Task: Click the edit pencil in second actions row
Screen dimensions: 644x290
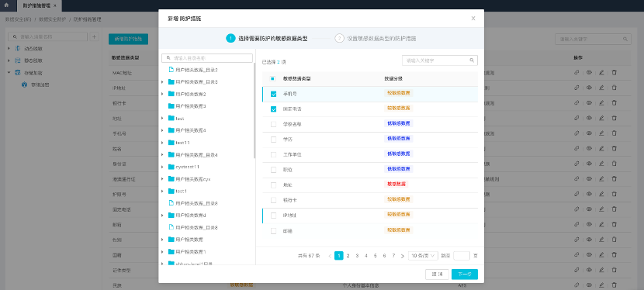Action: point(601,88)
